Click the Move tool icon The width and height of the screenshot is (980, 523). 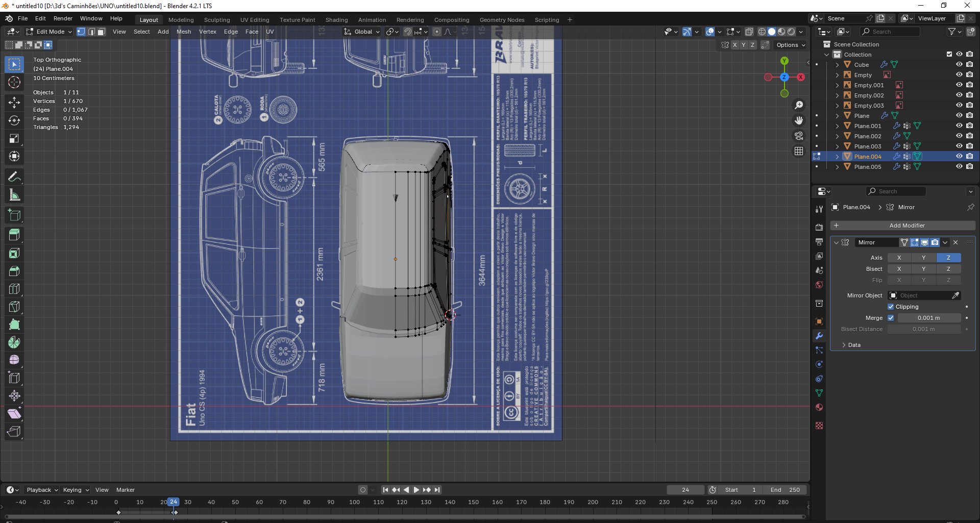[x=14, y=103]
